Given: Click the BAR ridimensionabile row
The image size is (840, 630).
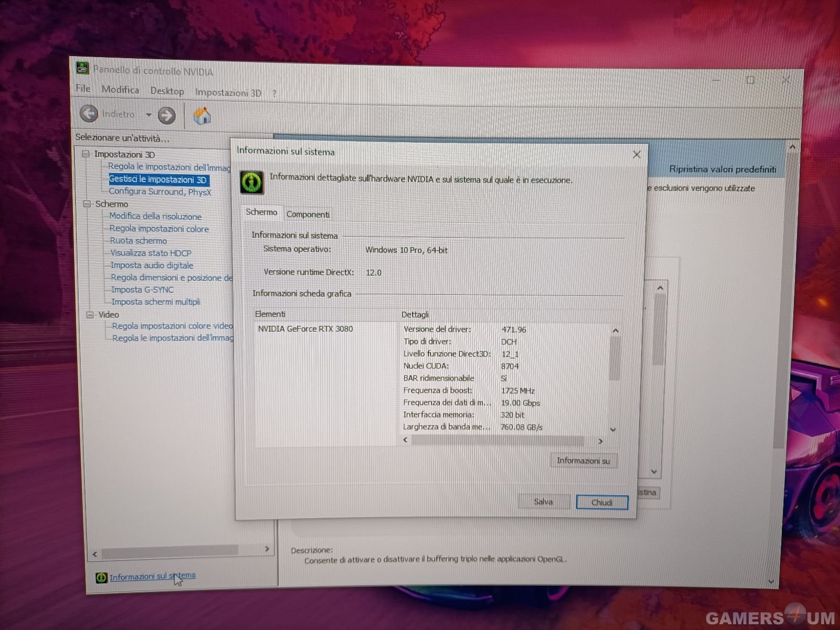Looking at the screenshot, I should (x=455, y=378).
